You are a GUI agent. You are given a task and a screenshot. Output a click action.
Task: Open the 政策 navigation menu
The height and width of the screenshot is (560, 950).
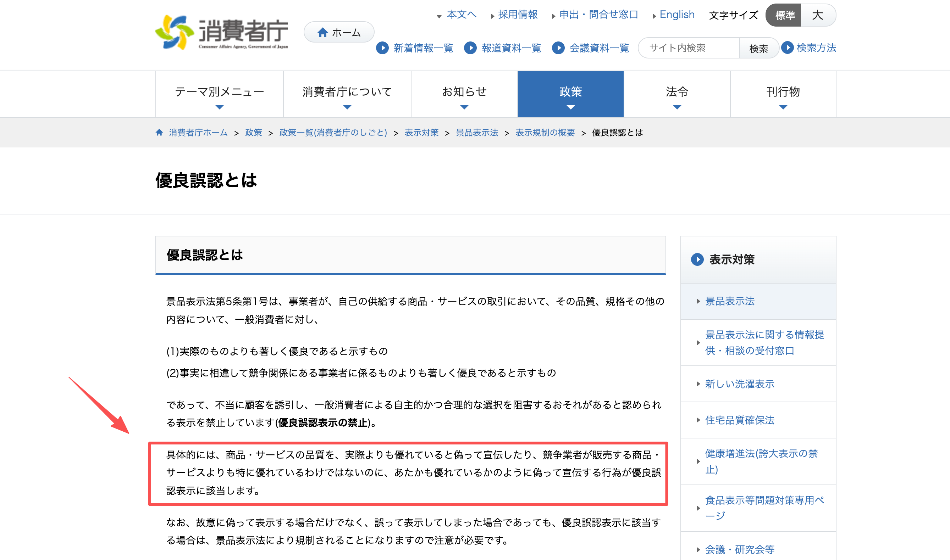[570, 94]
